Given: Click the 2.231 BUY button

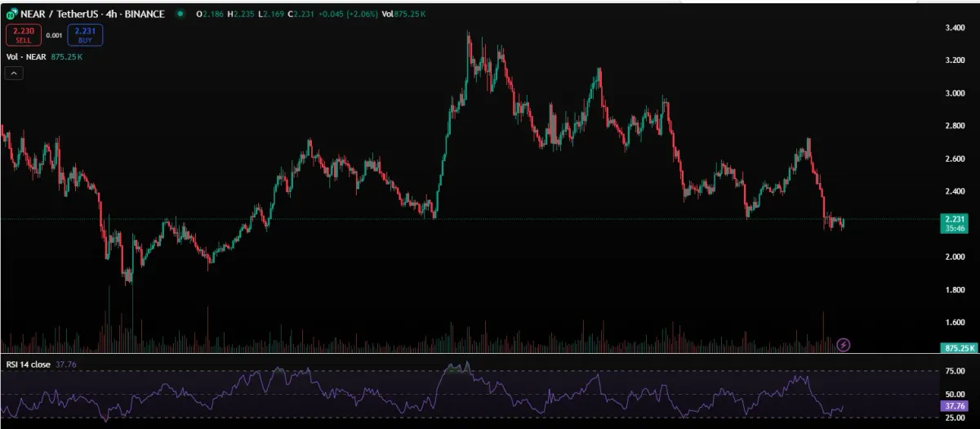Looking at the screenshot, I should (x=85, y=34).
